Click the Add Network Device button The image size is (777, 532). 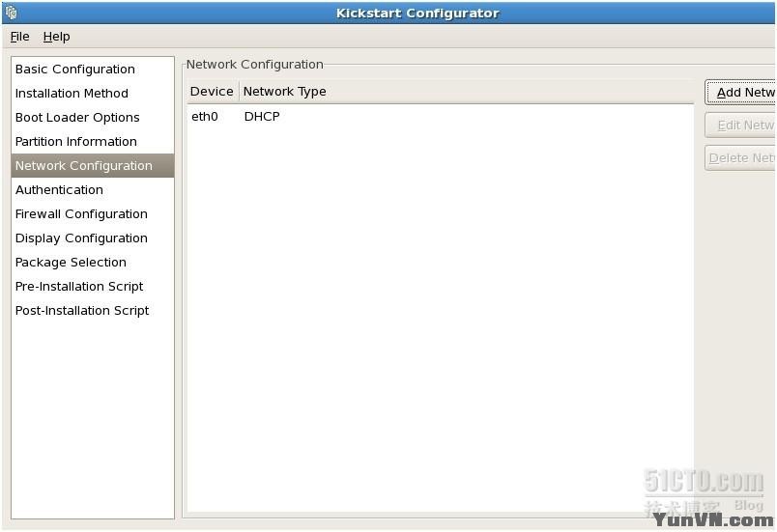(740, 93)
